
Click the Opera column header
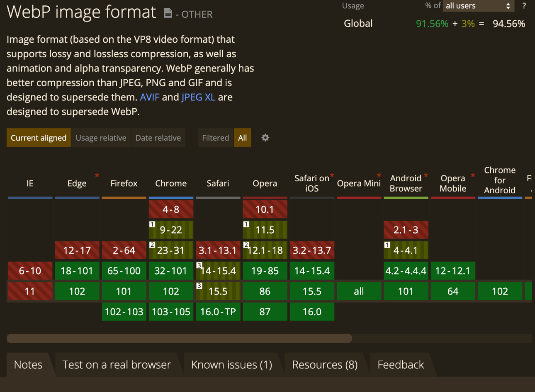coord(265,183)
